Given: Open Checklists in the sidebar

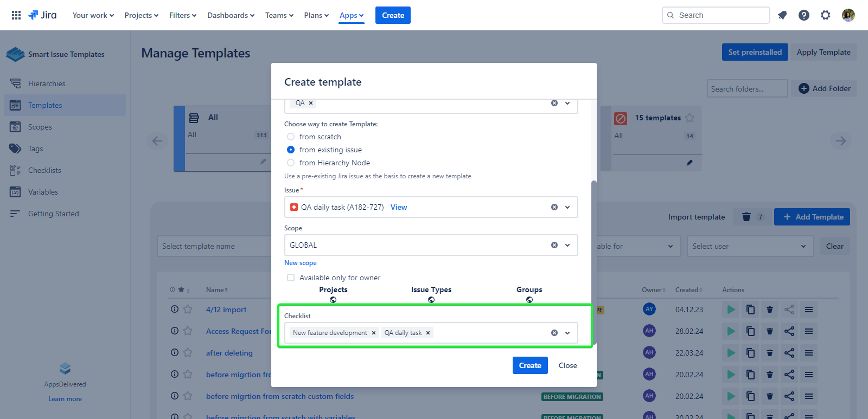Looking at the screenshot, I should 44,170.
